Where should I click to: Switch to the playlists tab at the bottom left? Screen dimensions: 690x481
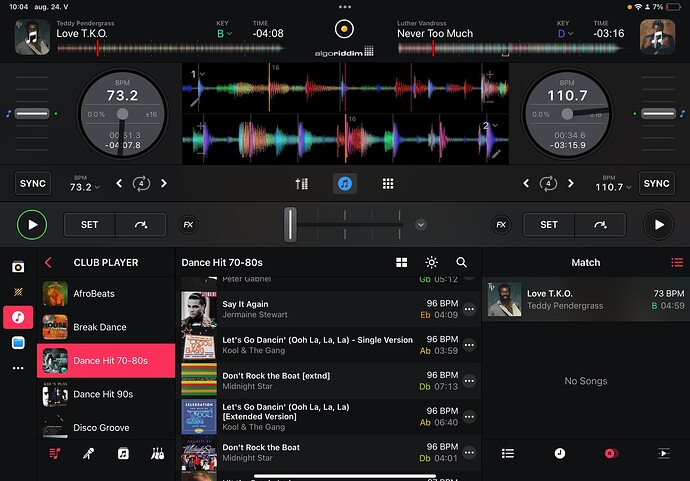pos(55,453)
